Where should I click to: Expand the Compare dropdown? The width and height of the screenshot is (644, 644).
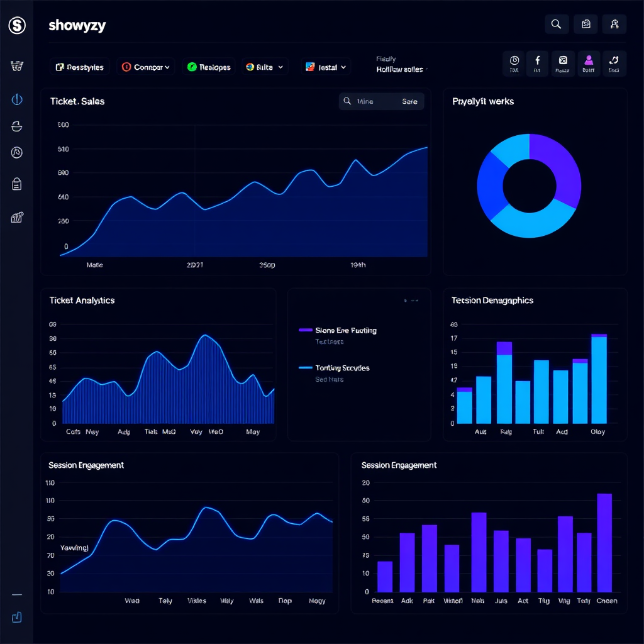[145, 66]
